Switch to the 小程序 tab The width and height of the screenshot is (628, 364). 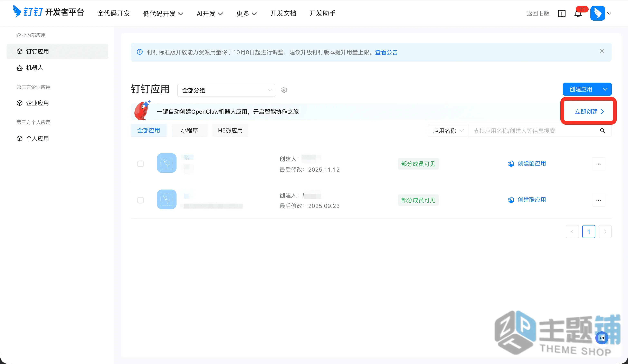189,130
